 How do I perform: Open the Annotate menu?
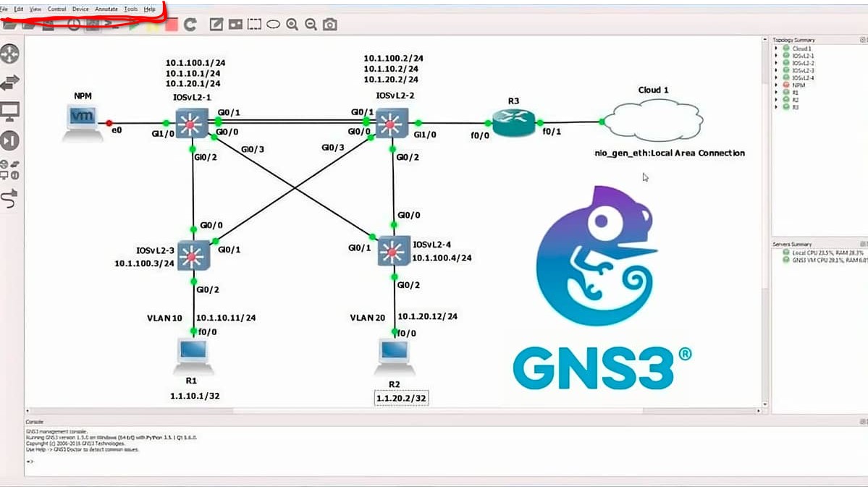106,9
